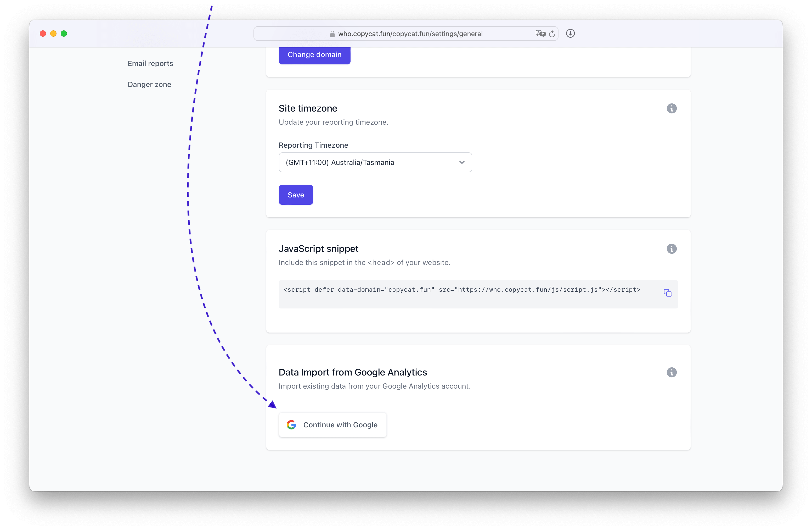Click the translate icon in address bar
This screenshot has height=530, width=812.
[x=540, y=34]
